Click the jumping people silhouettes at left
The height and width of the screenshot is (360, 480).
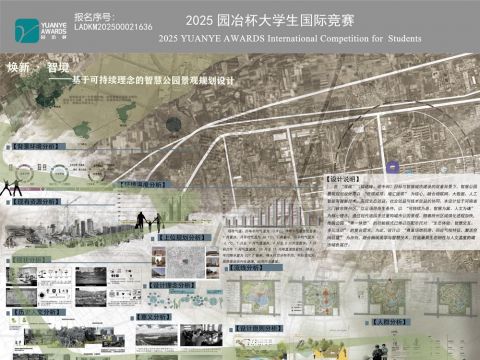click(11, 188)
